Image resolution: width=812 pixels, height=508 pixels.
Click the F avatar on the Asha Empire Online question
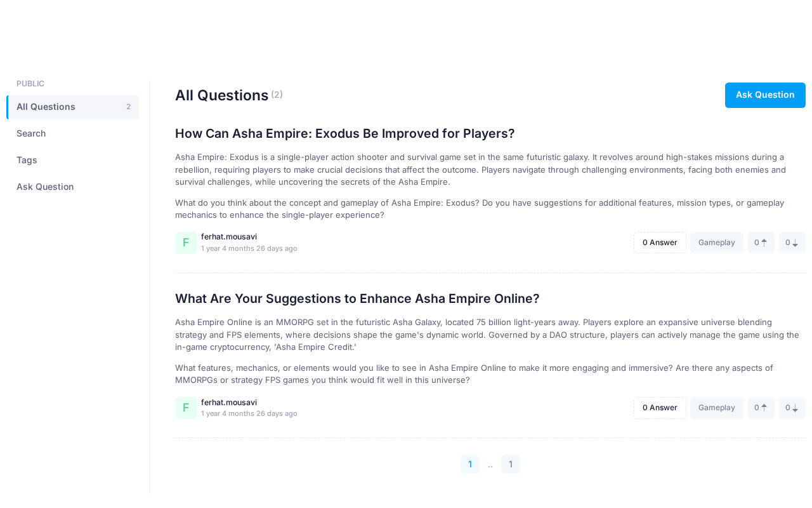tap(186, 408)
